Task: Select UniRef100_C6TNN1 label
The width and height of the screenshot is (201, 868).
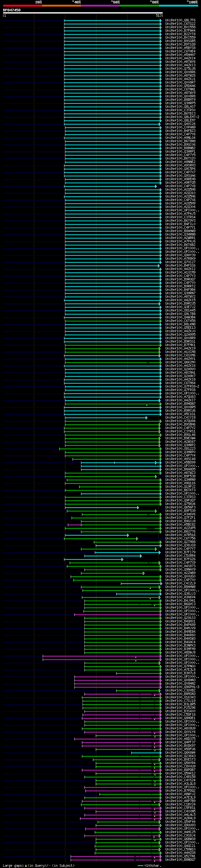Action: click(180, 89)
